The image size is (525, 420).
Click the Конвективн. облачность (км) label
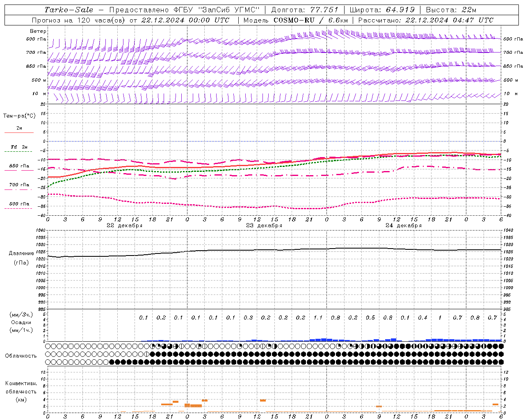coord(21,391)
